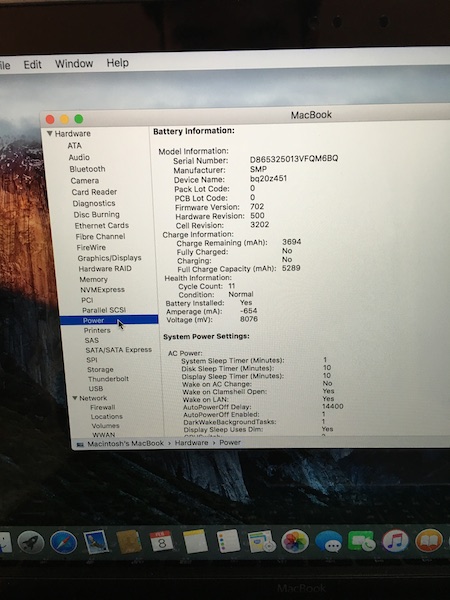Viewport: 450px width, 600px height.
Task: Click Charge Remaining value 3694
Action: click(292, 242)
